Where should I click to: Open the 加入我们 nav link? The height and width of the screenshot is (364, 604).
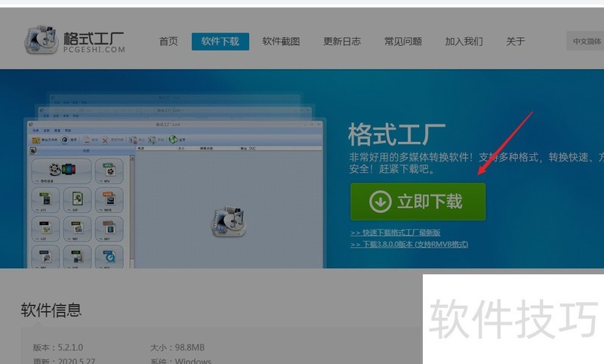464,42
